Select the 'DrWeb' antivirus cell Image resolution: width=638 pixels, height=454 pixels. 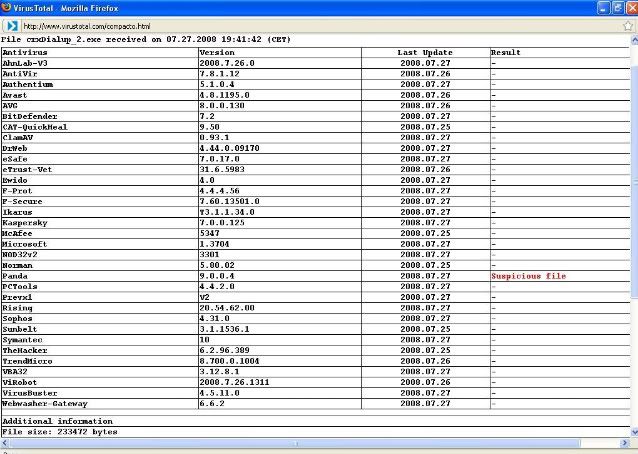[x=100, y=148]
